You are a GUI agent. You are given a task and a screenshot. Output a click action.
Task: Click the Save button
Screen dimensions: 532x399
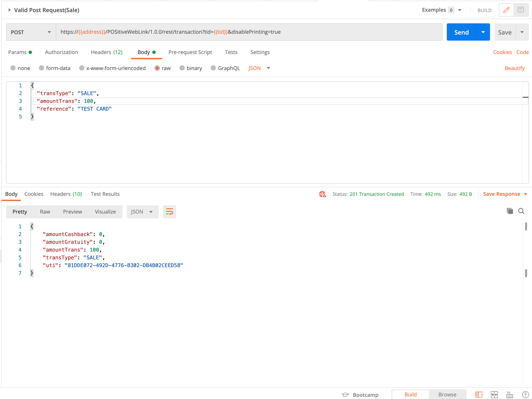[x=505, y=32]
